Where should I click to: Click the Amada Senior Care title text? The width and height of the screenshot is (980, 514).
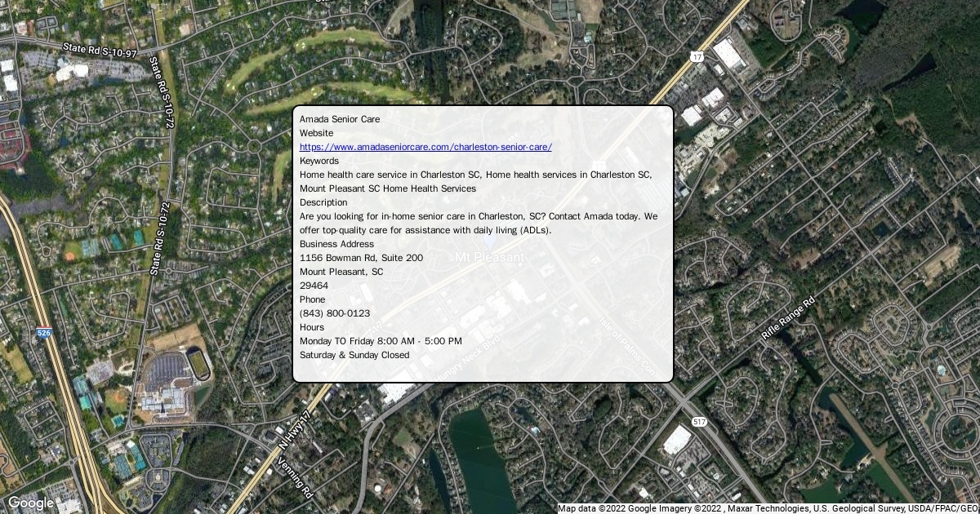click(340, 119)
